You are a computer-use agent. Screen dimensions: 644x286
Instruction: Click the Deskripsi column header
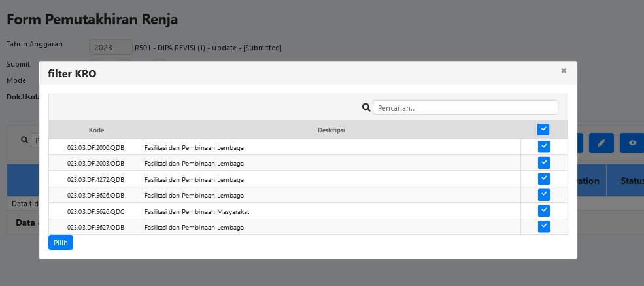[x=331, y=130]
